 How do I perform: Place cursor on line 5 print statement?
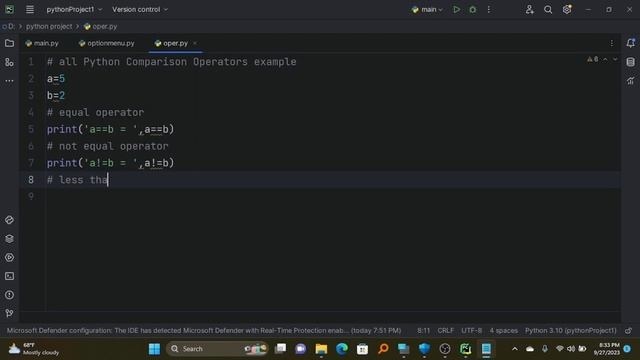click(x=110, y=129)
